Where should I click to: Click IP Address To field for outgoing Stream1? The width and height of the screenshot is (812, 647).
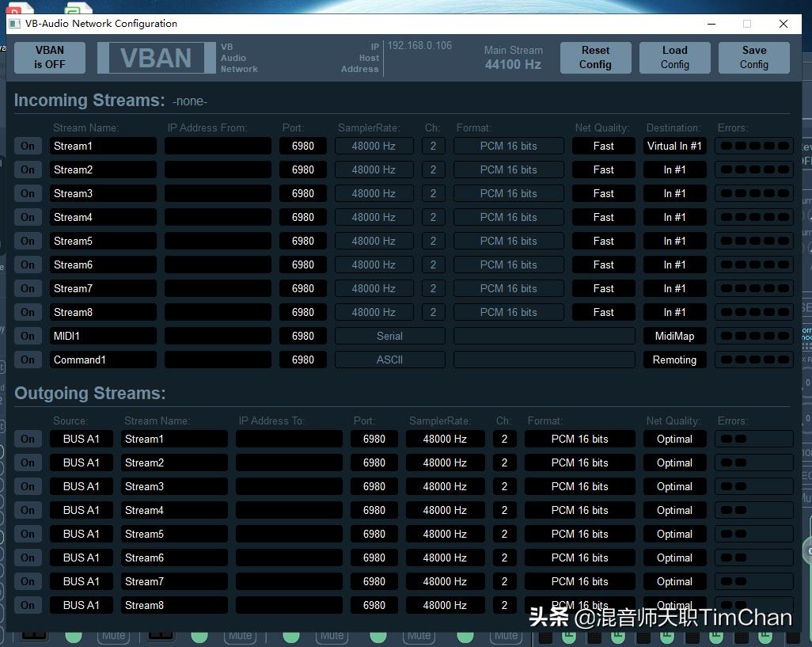(289, 440)
